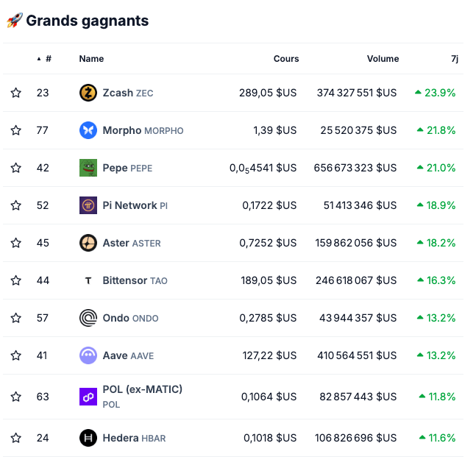This screenshot has height=457, width=476.
Task: Click the Ondo circular logo icon
Action: [88, 318]
